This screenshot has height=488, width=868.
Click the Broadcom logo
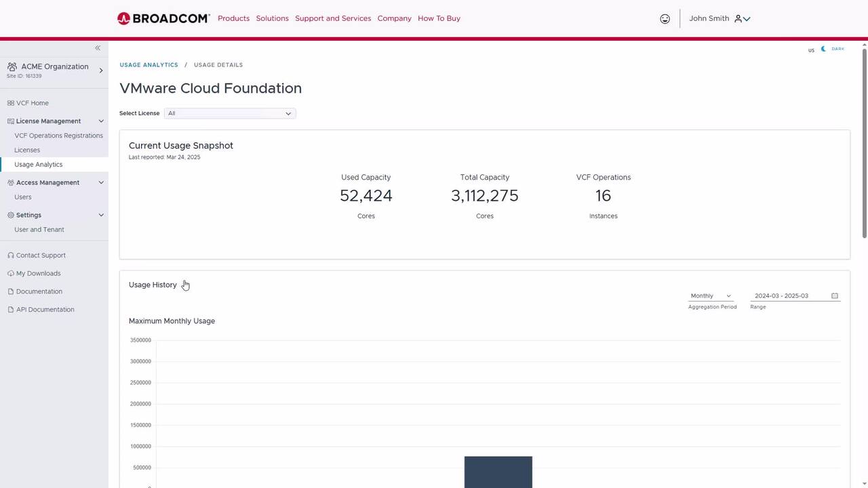tap(163, 18)
